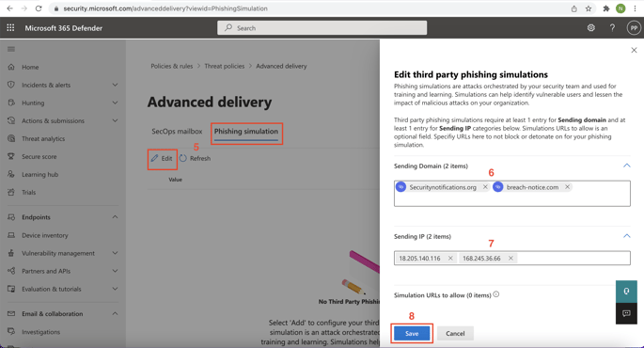644x348 pixels.
Task: Select the Phishing simulation tab
Action: point(246,132)
